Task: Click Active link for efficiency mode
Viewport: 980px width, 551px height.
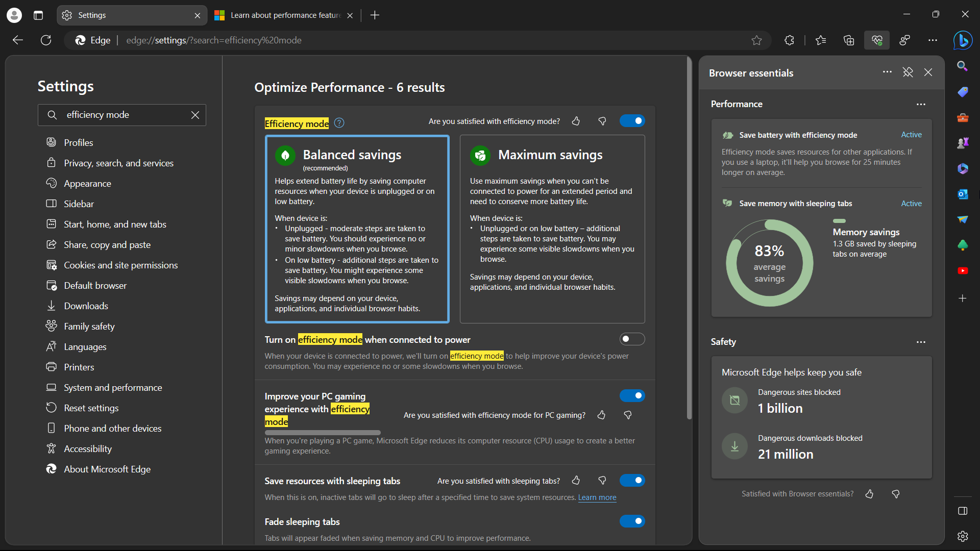Action: point(911,135)
